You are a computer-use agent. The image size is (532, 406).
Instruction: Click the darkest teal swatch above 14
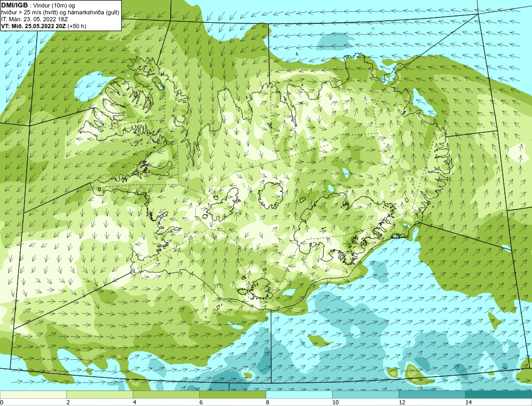499,395
